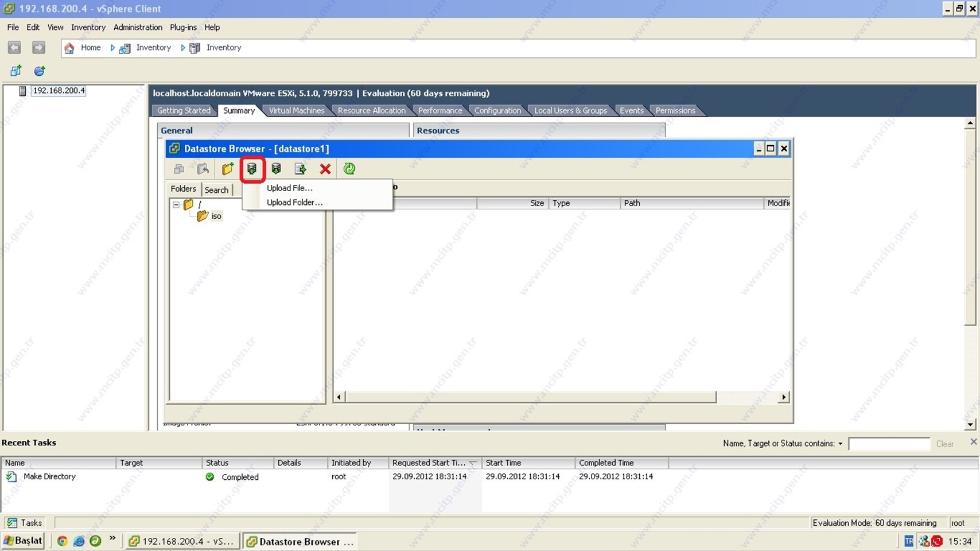Open the Inventory menu in the menu bar
Screen dimensions: 980x551
[88, 27]
